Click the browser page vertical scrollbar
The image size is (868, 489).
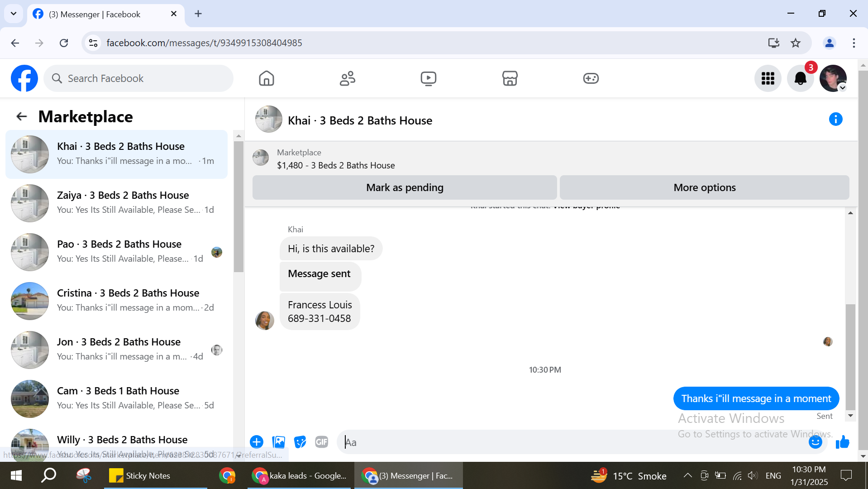863,260
